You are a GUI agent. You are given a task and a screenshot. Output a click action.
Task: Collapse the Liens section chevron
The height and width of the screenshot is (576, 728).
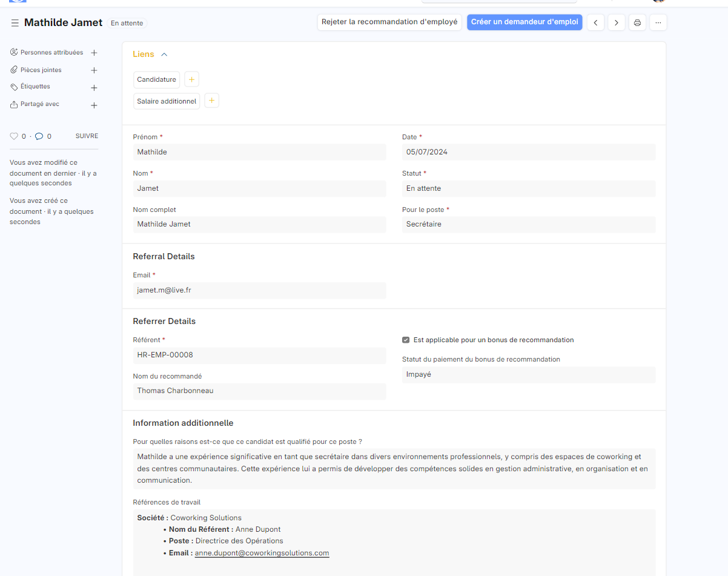[163, 53]
